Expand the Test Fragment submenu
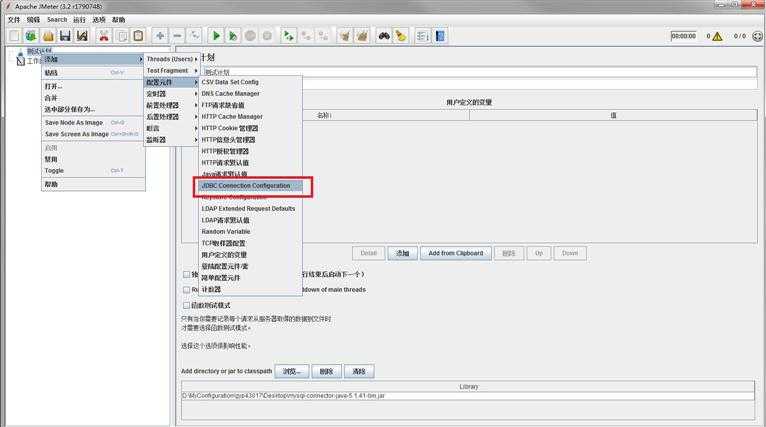This screenshot has width=766, height=427. point(172,70)
